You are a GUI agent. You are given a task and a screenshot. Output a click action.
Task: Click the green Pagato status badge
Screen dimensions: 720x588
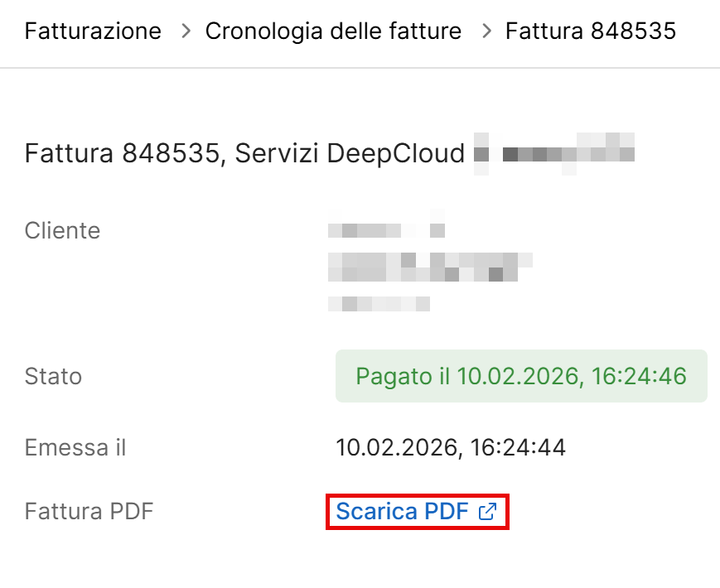520,377
